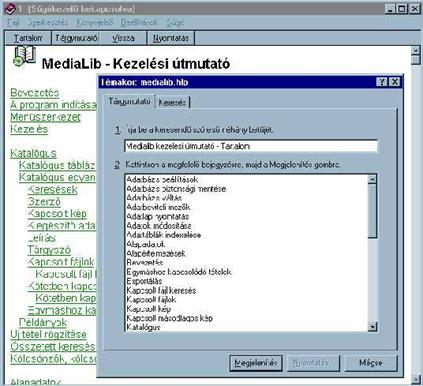The image size is (423, 386).
Task: Select 'Bevezetés' in the index list
Action: 145,263
